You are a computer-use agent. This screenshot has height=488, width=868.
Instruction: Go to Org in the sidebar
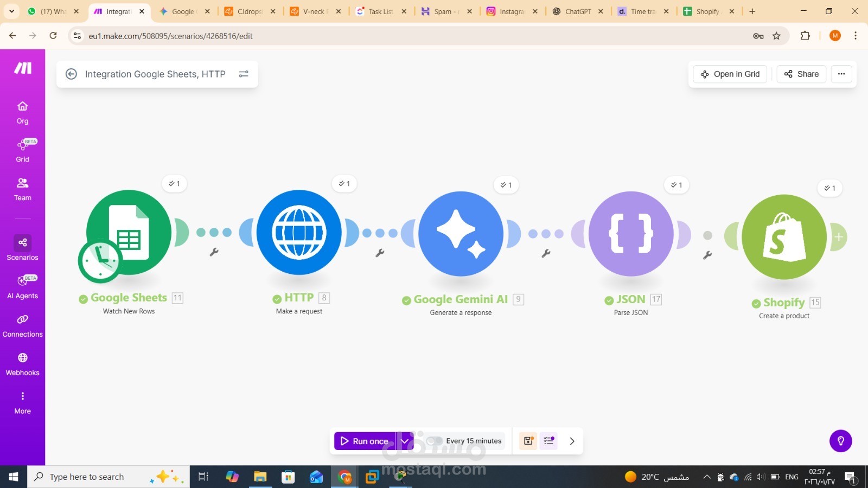(x=22, y=113)
